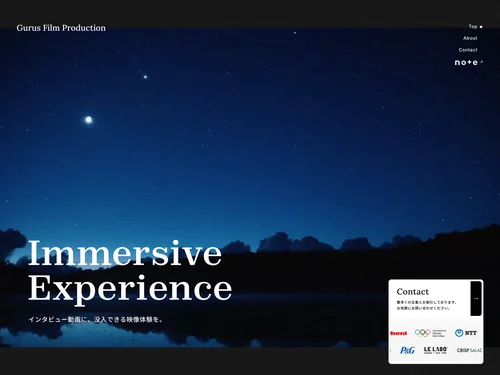The image size is (500, 375).
Task: Open Contact from the navigation menu
Action: pyautogui.click(x=468, y=50)
